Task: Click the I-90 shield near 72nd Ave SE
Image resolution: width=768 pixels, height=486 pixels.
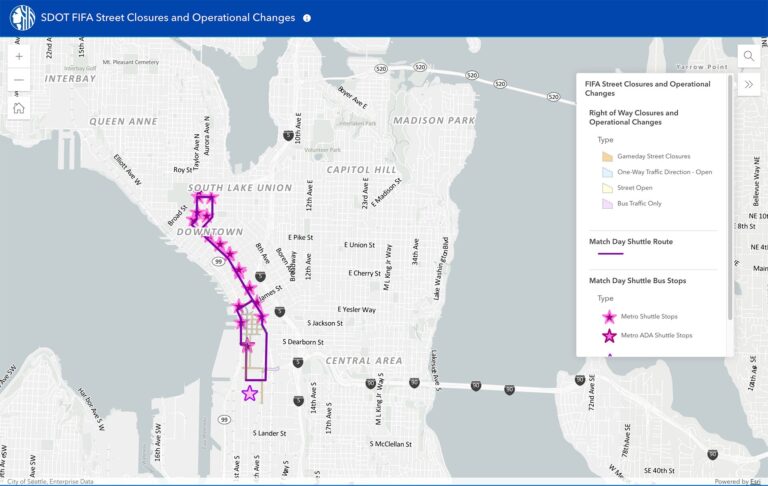Action: [x=580, y=380]
